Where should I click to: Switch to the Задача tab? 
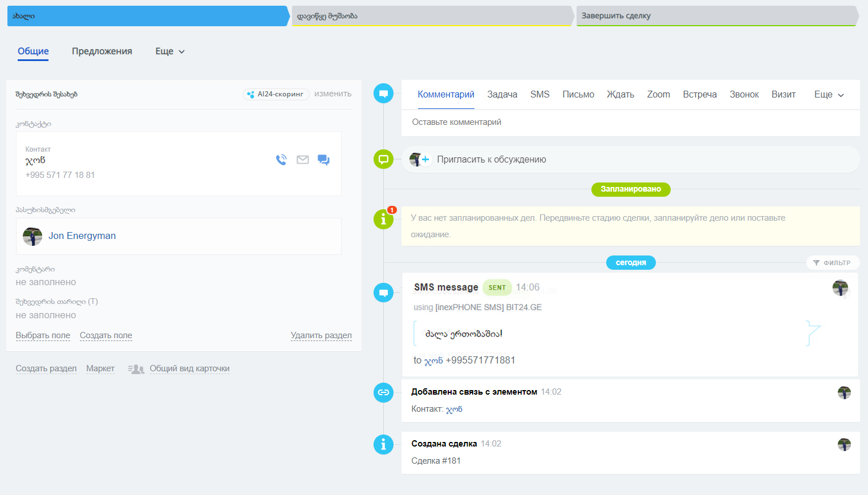pyautogui.click(x=502, y=95)
